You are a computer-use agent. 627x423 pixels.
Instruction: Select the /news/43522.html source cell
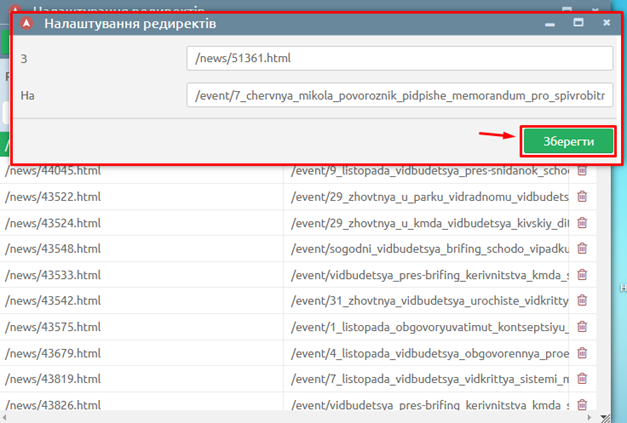[x=140, y=197]
